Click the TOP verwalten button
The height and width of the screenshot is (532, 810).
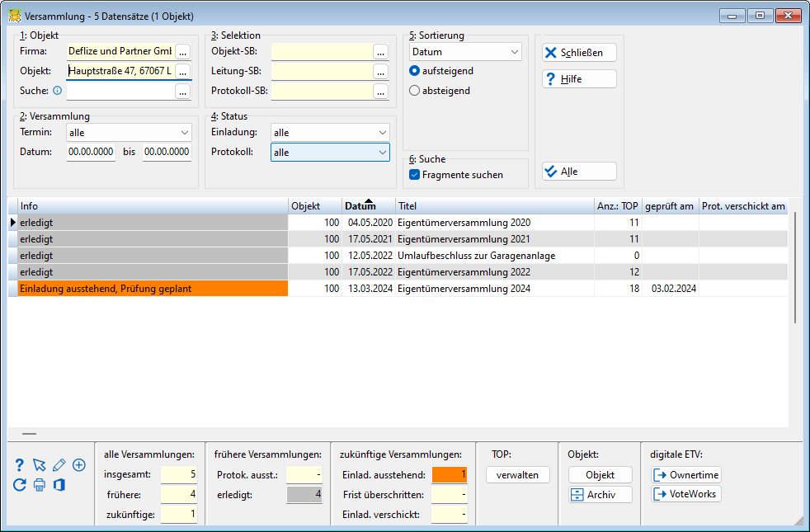518,474
